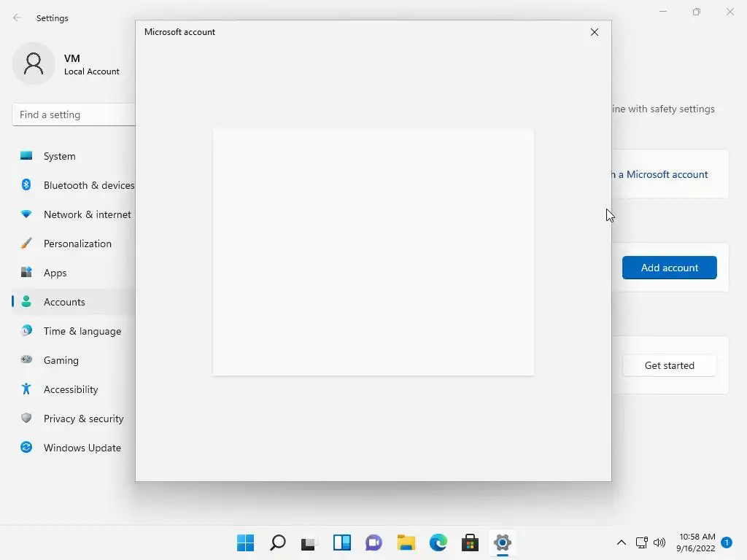This screenshot has height=560, width=747.
Task: Click the Get started button
Action: click(670, 365)
